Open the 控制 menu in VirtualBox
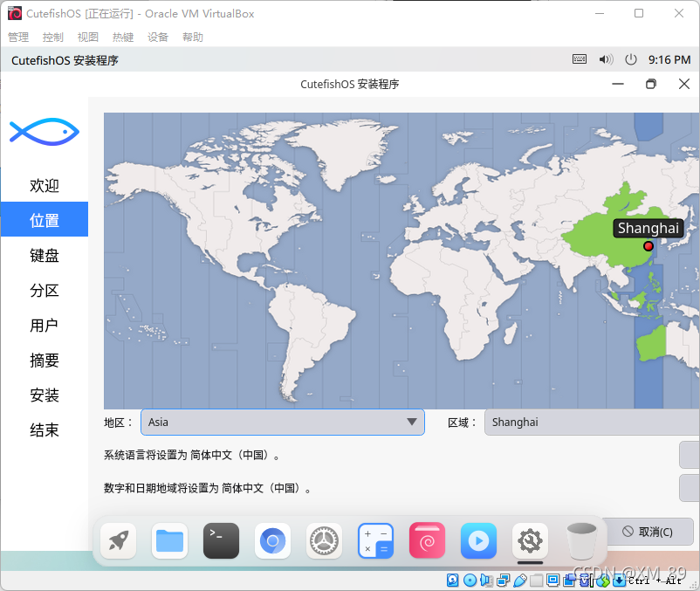The image size is (700, 591). tap(53, 37)
